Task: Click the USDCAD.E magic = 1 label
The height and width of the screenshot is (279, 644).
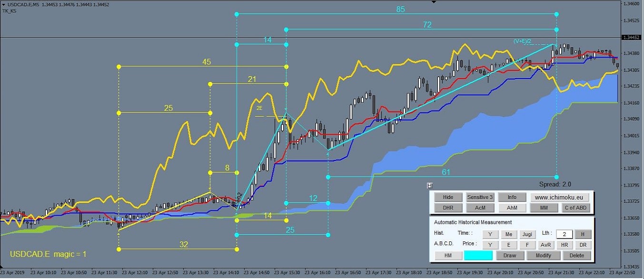Action: [48, 255]
